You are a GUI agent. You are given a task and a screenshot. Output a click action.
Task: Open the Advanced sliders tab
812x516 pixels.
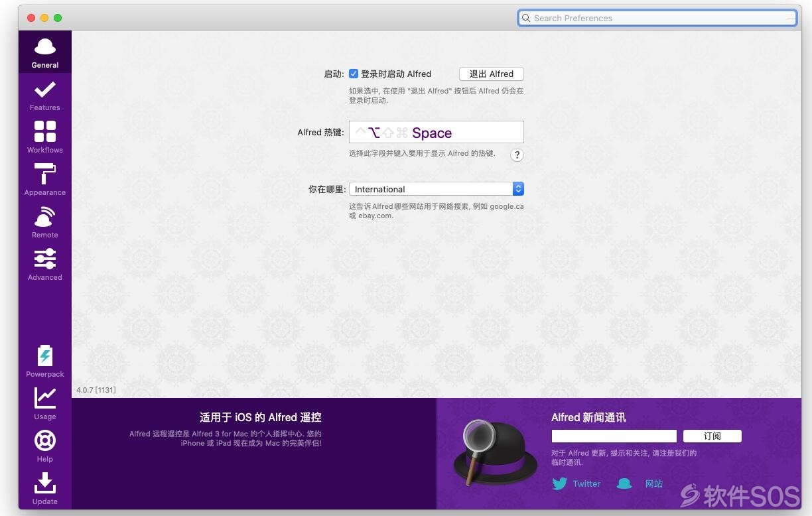coord(45,265)
